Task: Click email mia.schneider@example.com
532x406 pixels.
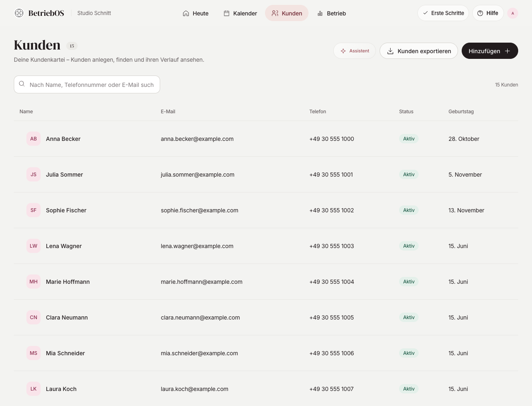Action: 200,353
